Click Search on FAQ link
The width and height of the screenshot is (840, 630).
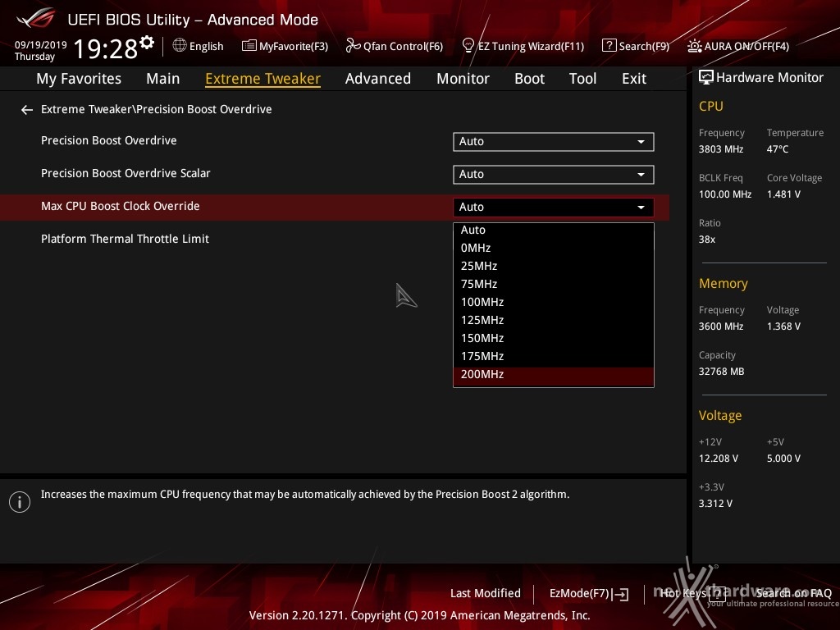[x=793, y=593]
